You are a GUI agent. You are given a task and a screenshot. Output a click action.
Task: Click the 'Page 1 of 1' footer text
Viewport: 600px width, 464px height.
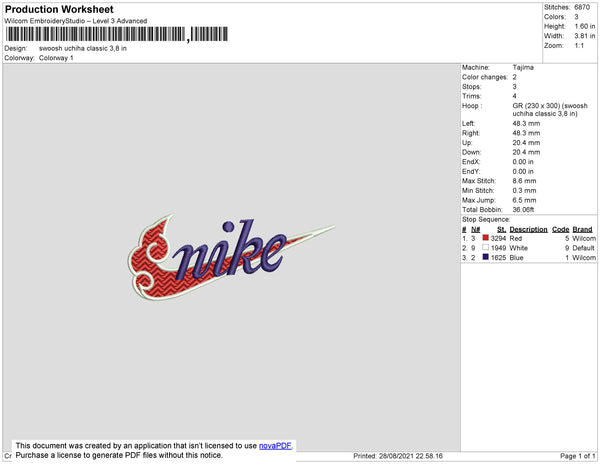577,456
